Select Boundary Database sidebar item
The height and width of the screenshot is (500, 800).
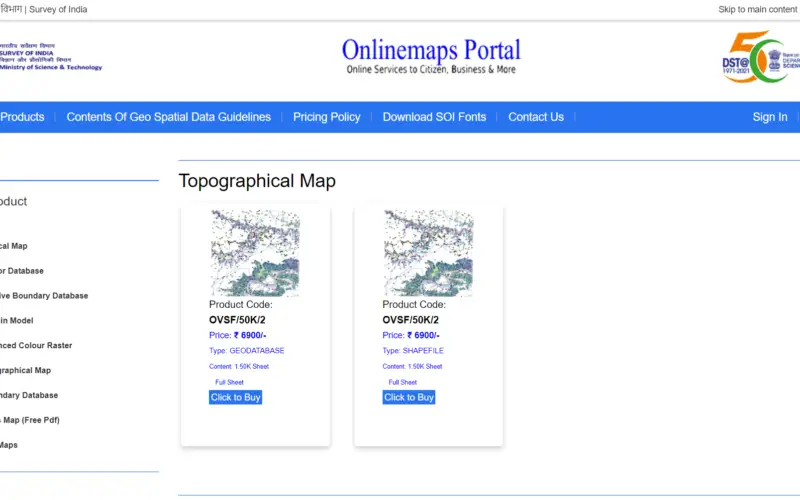pyautogui.click(x=29, y=395)
